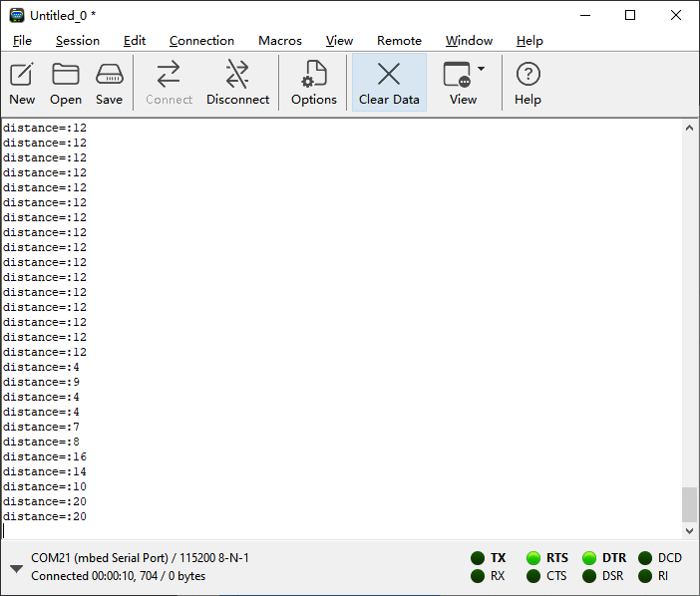Screen dimensions: 700x596
Task: Toggle the DTR signal indicator
Action: pos(589,558)
